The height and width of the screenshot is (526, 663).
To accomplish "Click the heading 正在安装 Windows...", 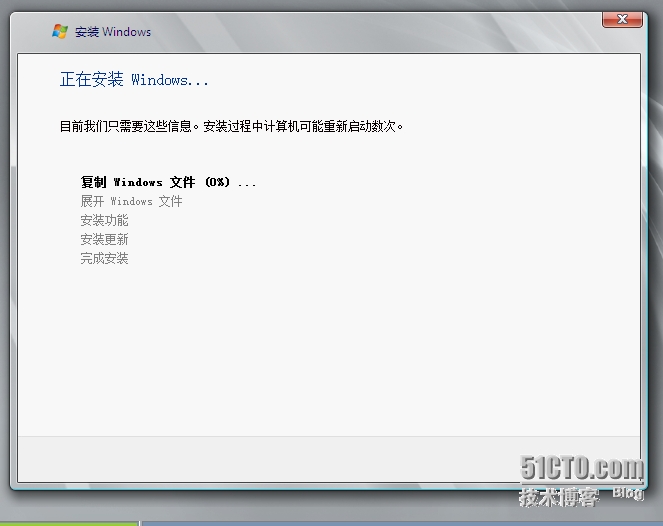I will click(x=134, y=79).
